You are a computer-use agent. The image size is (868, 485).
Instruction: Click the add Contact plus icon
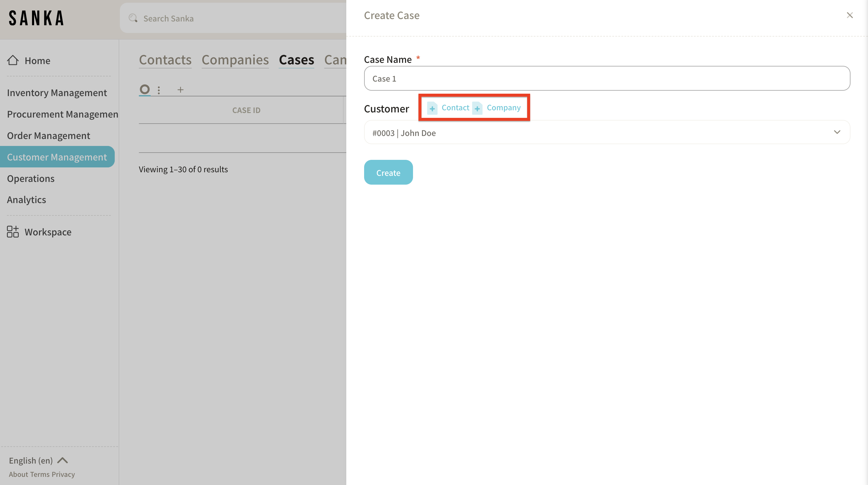coord(432,108)
